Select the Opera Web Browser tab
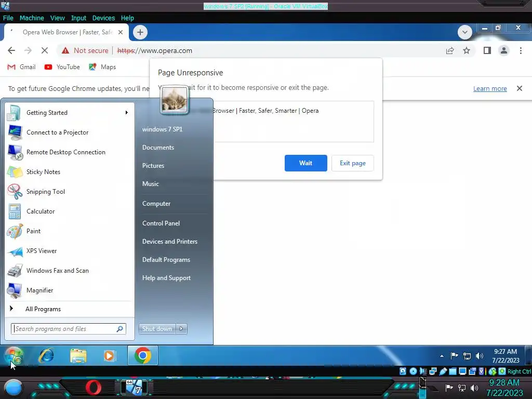The image size is (532, 399). point(66,32)
